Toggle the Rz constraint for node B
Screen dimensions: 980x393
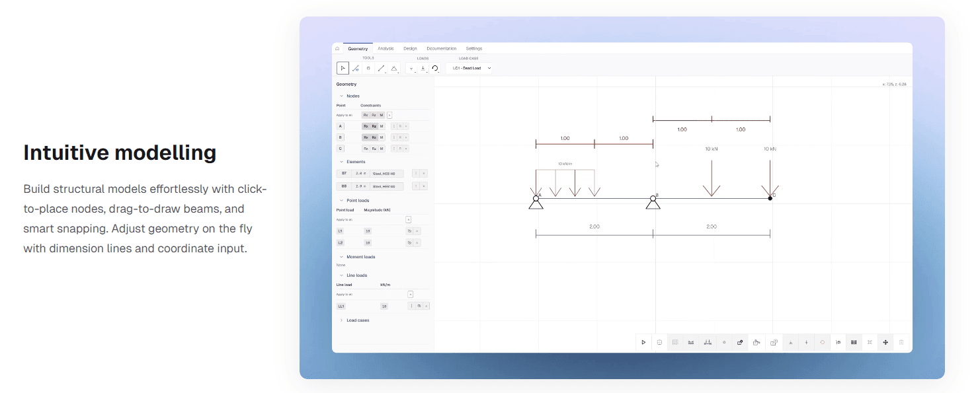(374, 137)
